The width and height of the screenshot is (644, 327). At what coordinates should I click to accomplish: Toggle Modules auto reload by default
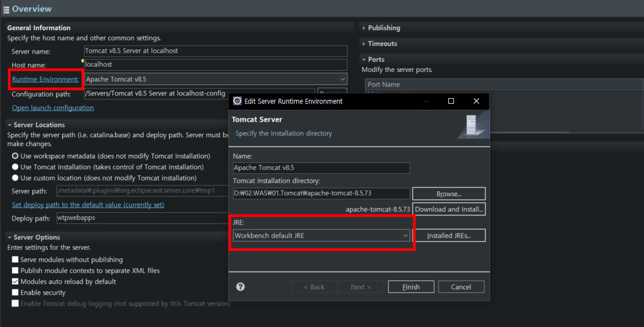point(15,281)
